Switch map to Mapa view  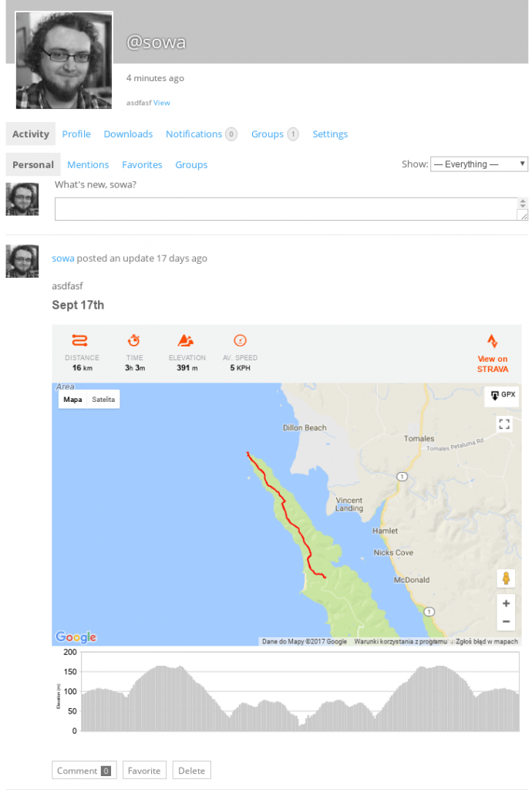click(x=72, y=399)
